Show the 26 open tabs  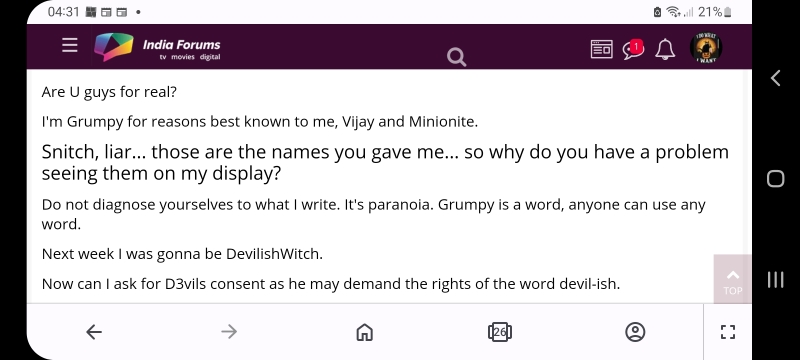tap(500, 332)
